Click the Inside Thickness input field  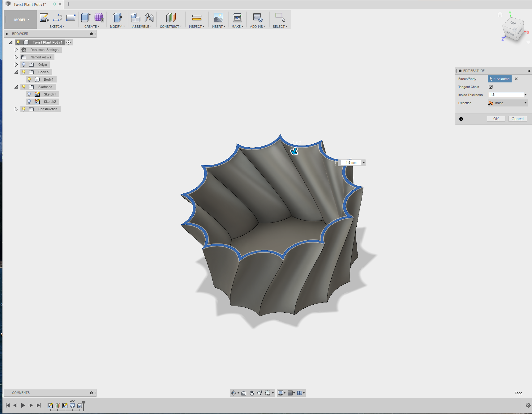click(x=506, y=95)
